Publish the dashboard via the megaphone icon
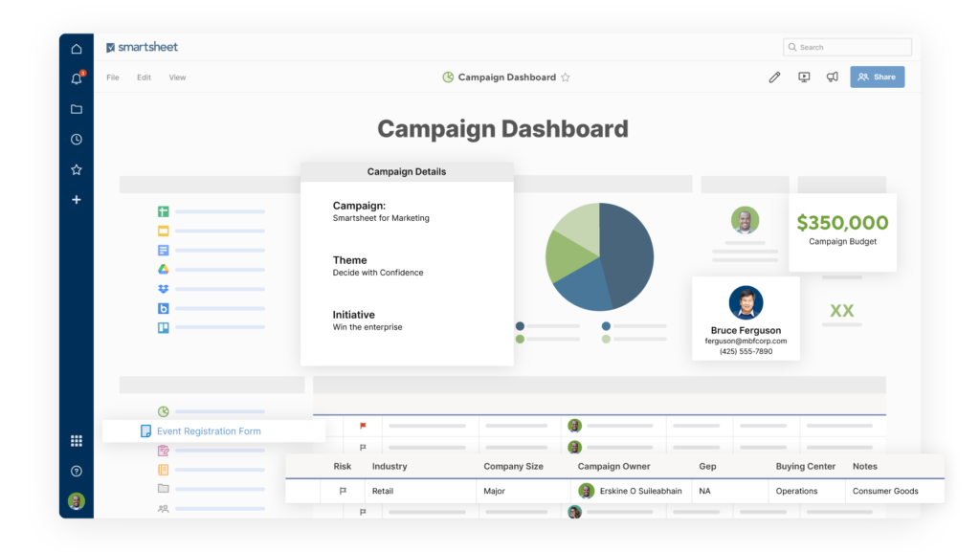Image resolution: width=980 pixels, height=552 pixels. [x=832, y=77]
